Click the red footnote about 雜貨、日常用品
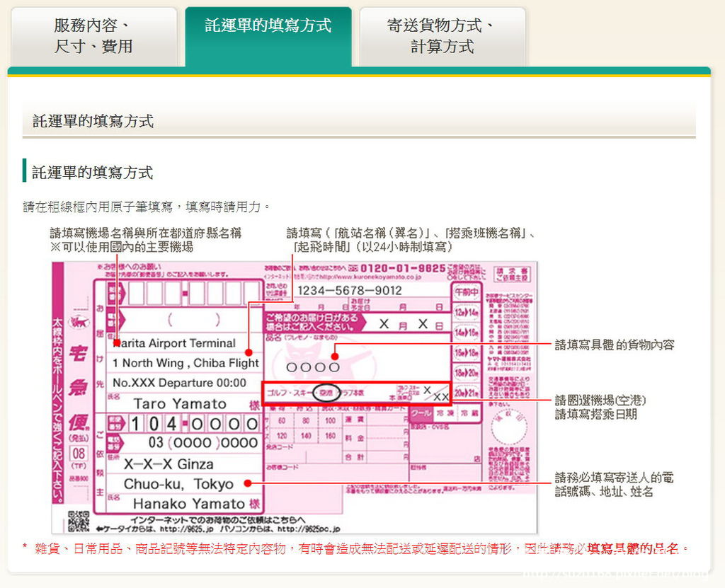This screenshot has height=588, width=725. [355, 548]
